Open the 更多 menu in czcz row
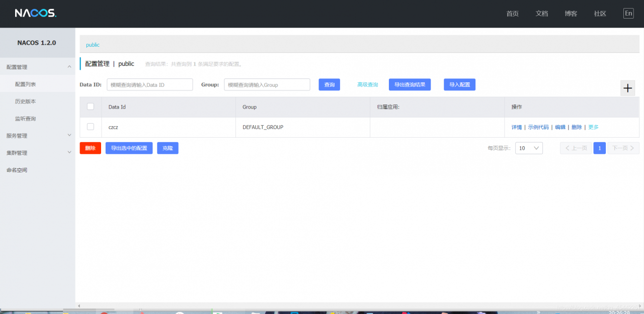Viewport: 644px width, 314px height. coord(593,127)
